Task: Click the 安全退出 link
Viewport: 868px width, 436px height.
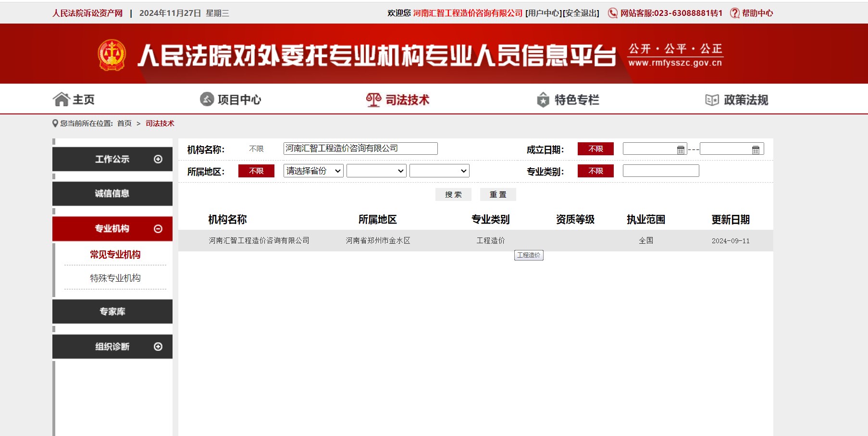Action: point(581,13)
